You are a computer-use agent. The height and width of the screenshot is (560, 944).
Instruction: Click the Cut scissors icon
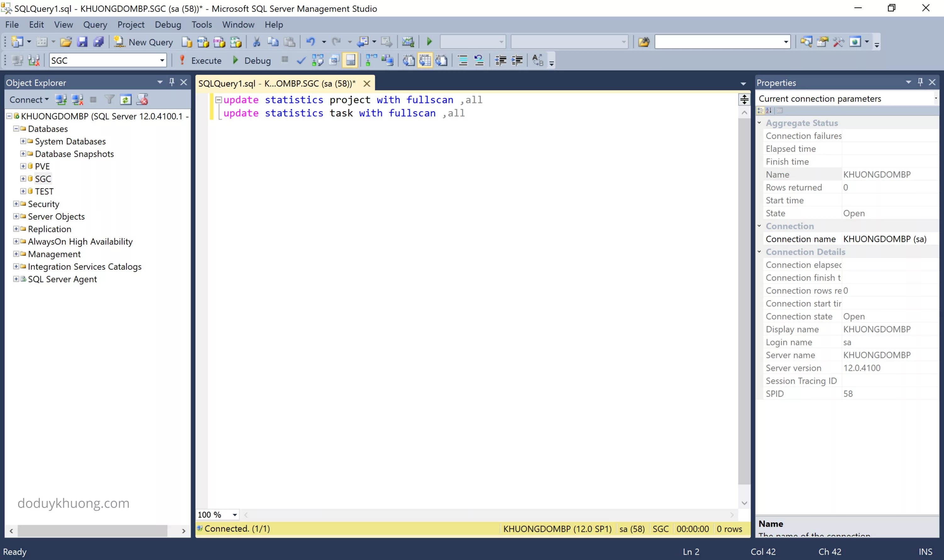[x=256, y=42]
